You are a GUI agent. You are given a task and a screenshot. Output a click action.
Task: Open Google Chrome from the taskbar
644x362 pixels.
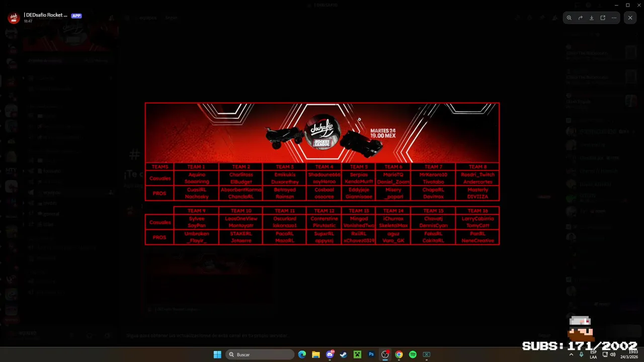[399, 354]
